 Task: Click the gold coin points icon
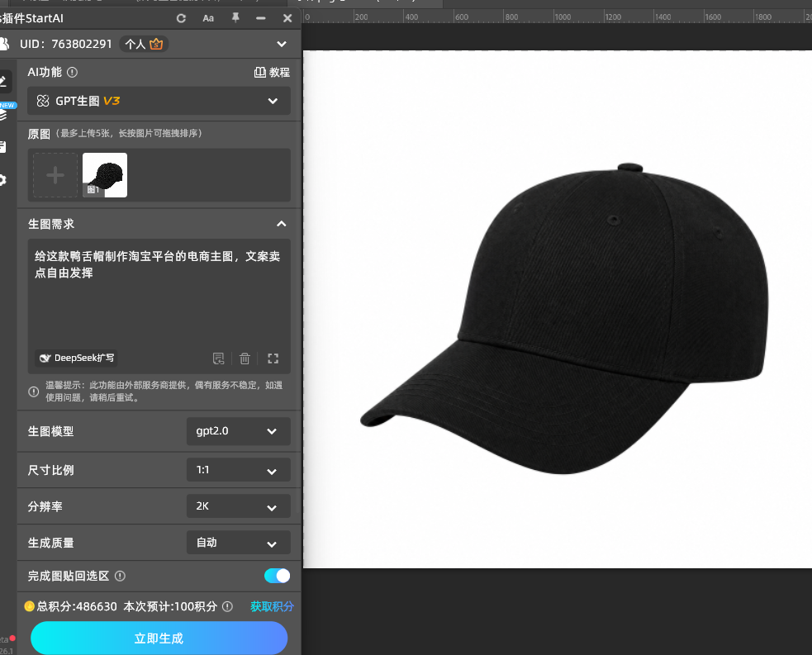30,606
